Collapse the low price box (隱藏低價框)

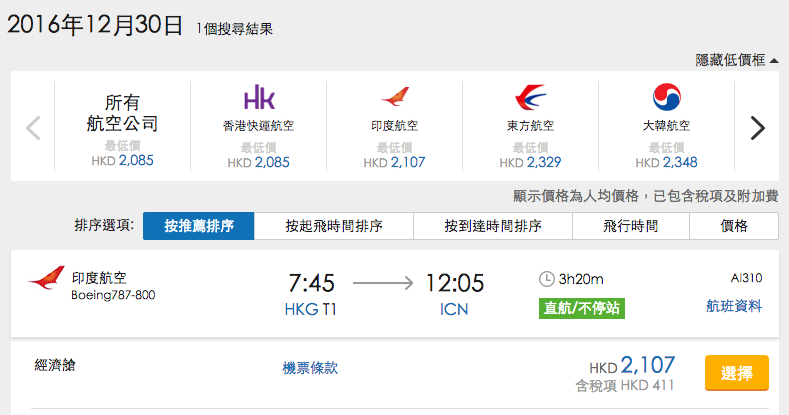737,60
